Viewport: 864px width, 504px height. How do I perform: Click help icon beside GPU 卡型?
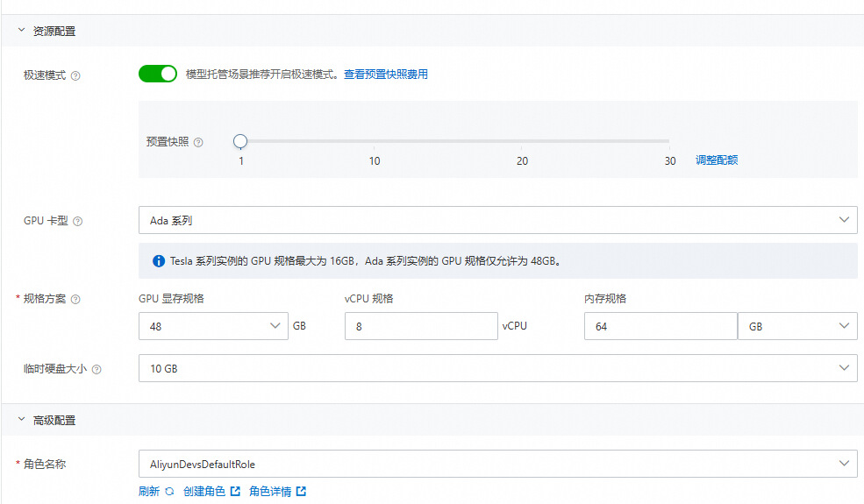click(x=78, y=222)
